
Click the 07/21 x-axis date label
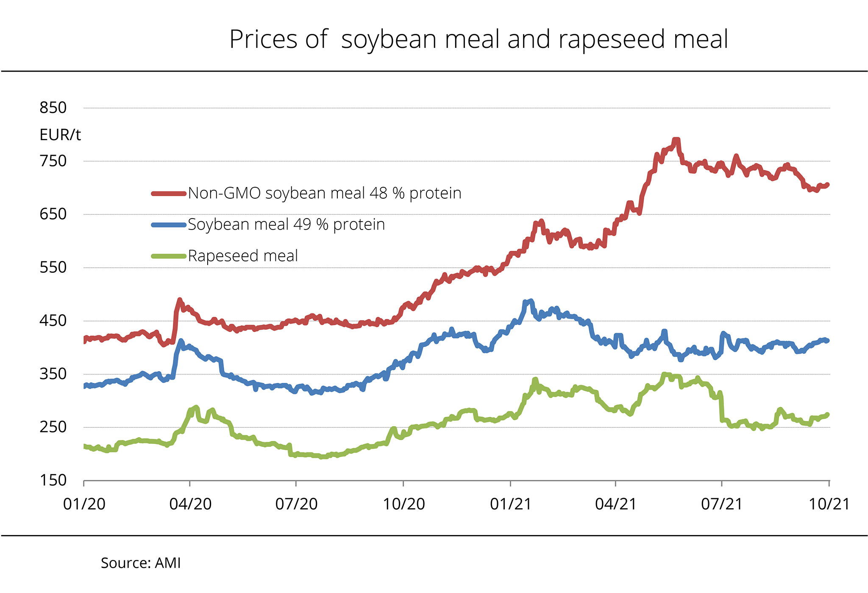(722, 504)
